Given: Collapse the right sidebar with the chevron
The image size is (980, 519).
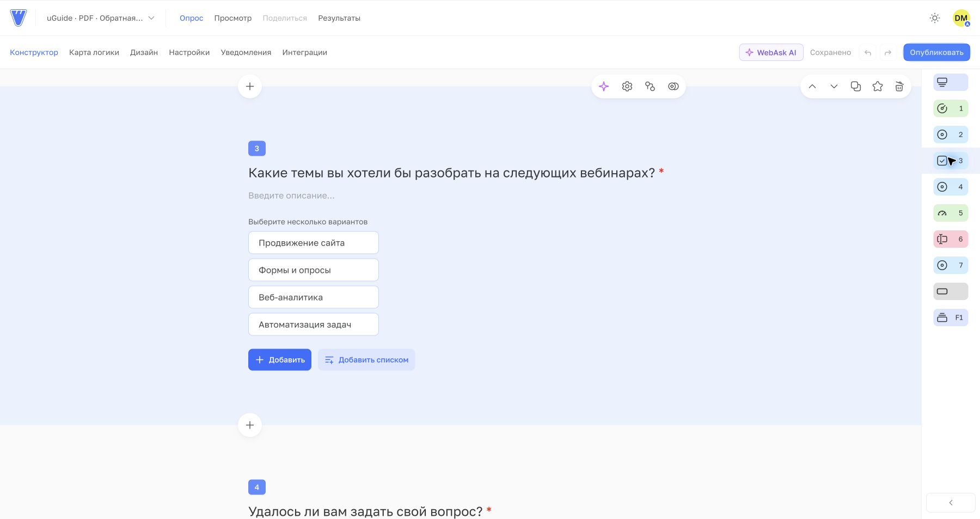Looking at the screenshot, I should [951, 503].
